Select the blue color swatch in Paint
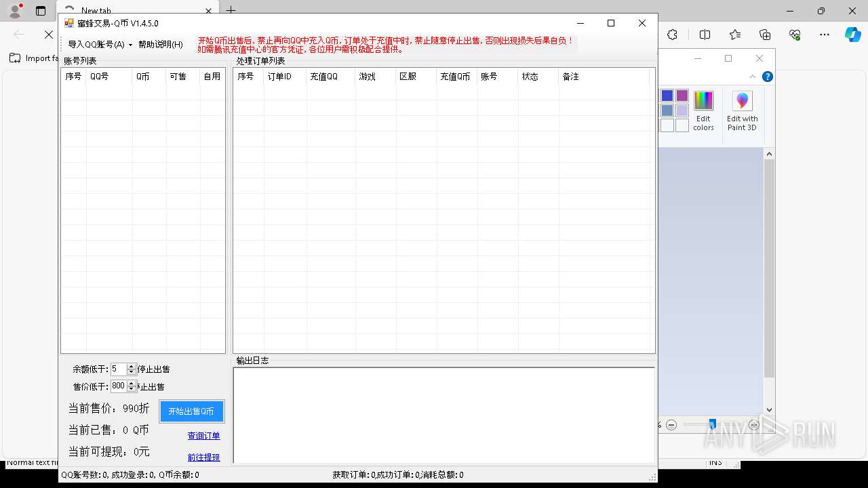868x488 pixels. 667,96
